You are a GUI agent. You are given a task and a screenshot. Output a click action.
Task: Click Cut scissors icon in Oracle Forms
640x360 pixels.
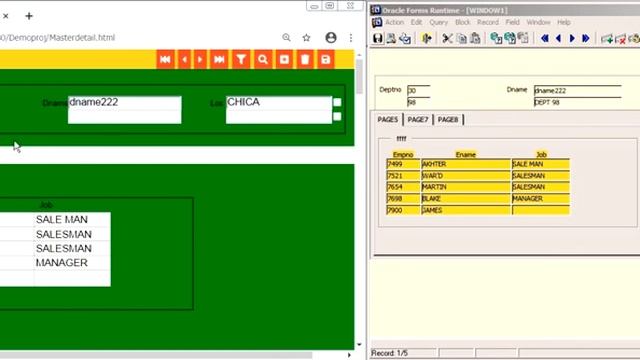point(447,38)
